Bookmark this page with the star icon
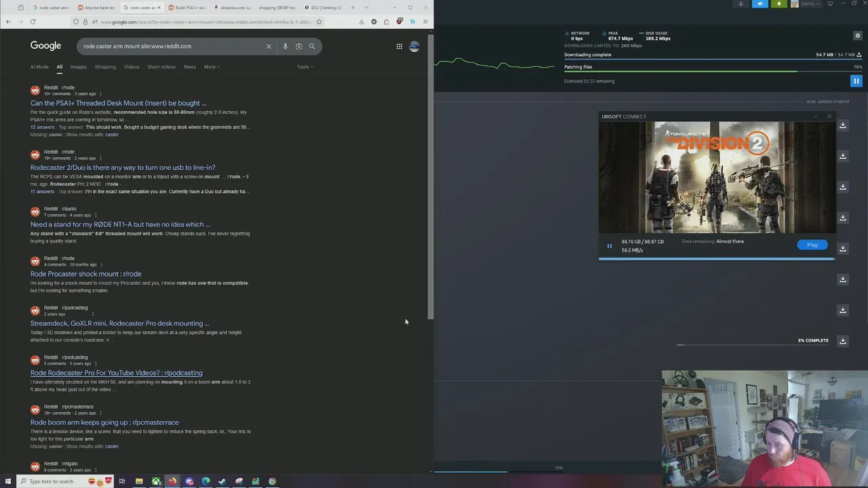This screenshot has height=488, width=868. pos(319,22)
